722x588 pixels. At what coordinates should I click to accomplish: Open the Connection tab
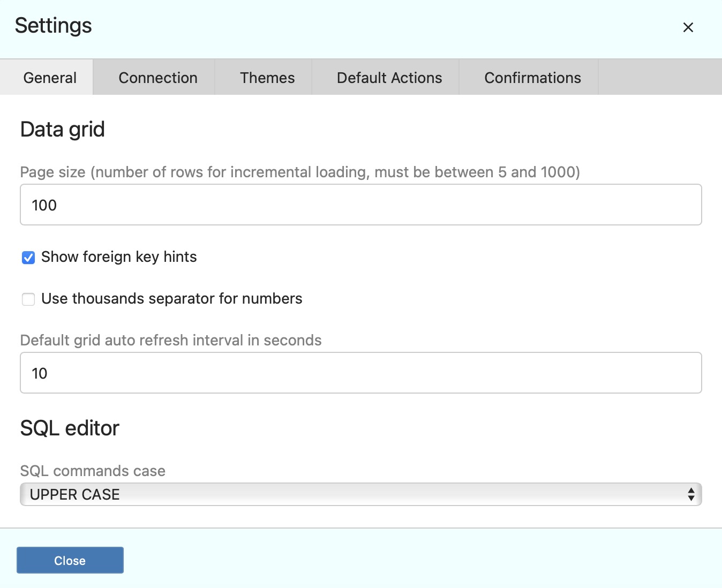click(x=158, y=78)
